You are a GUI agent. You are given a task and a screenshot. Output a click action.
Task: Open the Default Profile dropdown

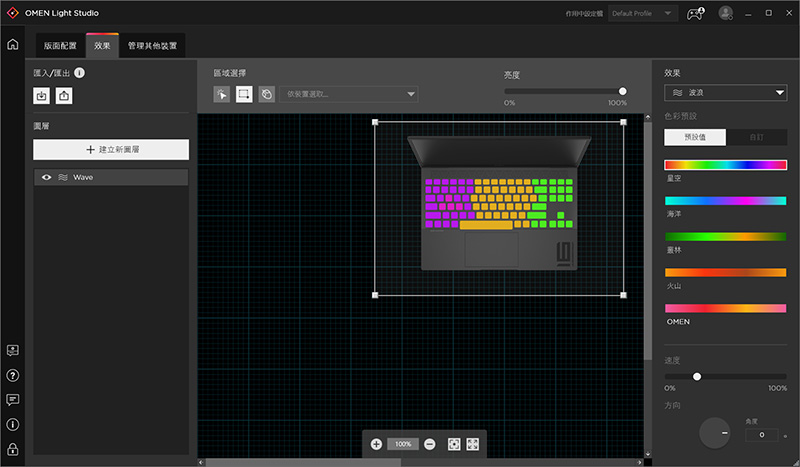click(x=643, y=13)
